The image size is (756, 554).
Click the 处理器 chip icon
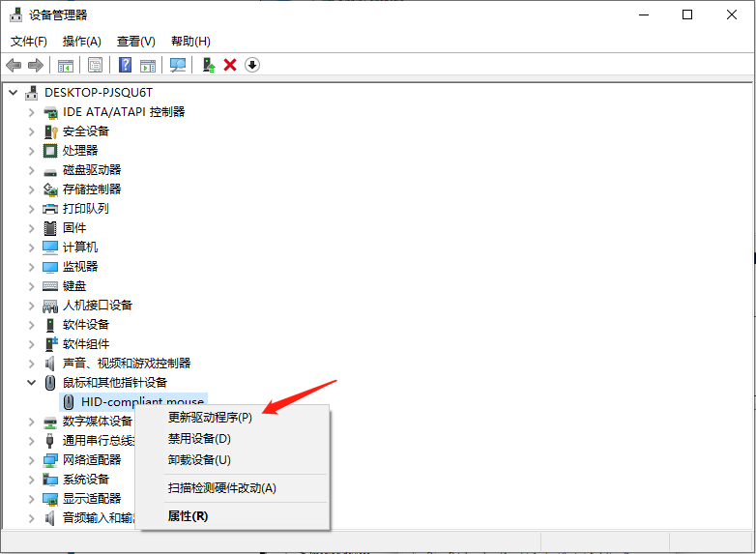pyautogui.click(x=50, y=151)
